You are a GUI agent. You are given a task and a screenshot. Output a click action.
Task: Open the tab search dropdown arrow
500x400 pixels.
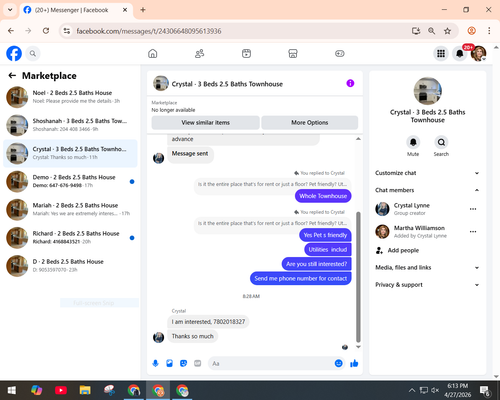click(x=10, y=10)
